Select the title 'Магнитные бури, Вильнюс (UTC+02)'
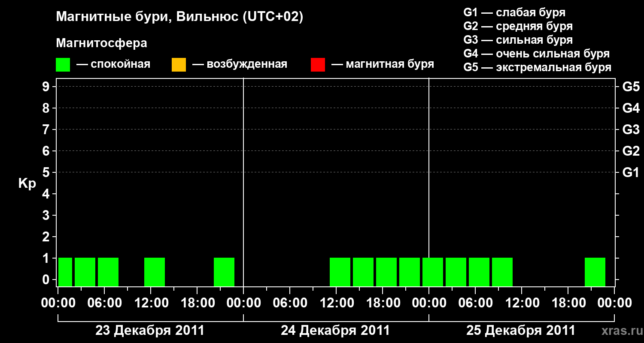The height and width of the screenshot is (343, 644). pyautogui.click(x=179, y=17)
